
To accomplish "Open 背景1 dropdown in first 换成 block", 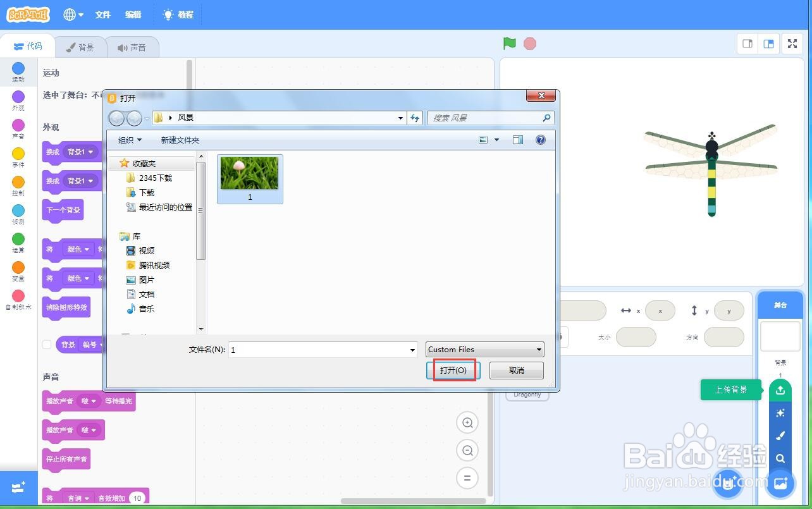I will tap(82, 152).
